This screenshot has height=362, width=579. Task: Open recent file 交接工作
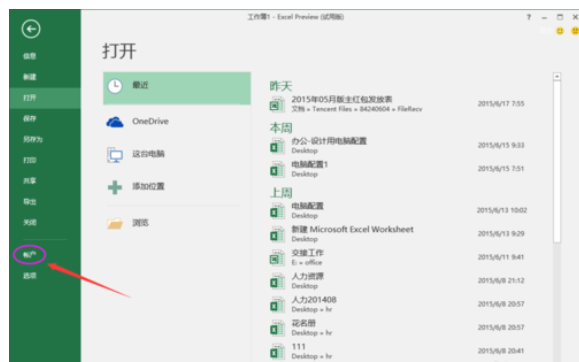tap(308, 253)
